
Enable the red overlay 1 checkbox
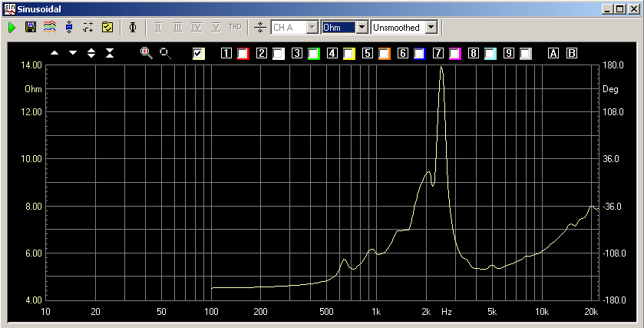tap(243, 54)
